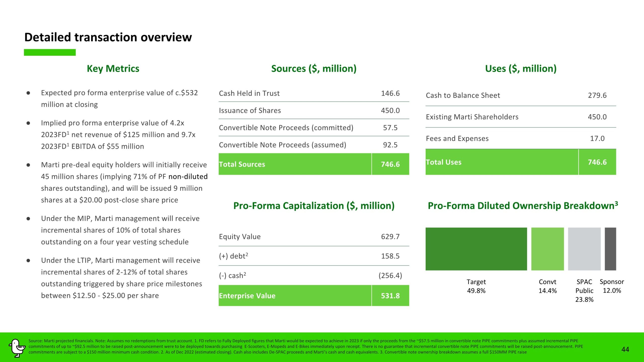This screenshot has height=362, width=644.
Task: Click the dark green Target ownership bar
Action: [x=476, y=249]
